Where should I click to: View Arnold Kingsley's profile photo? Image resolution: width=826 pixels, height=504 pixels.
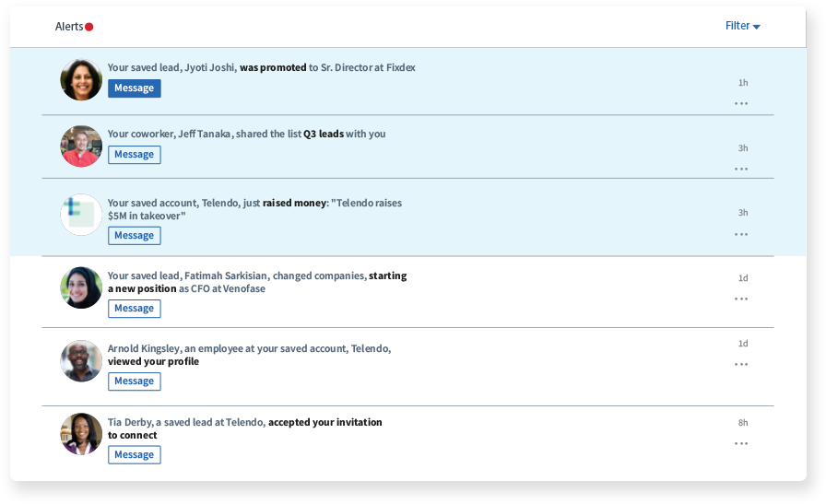coord(81,361)
